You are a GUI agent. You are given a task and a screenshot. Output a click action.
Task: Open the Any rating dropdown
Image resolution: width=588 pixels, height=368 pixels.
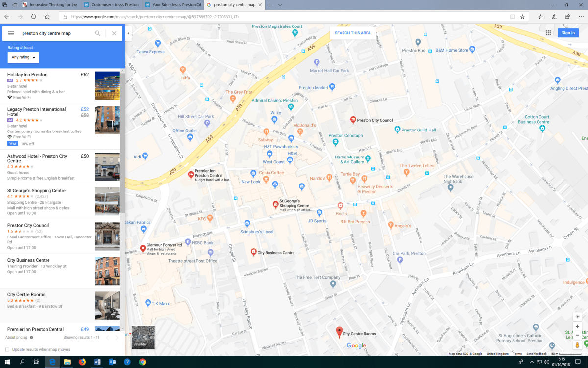click(24, 57)
